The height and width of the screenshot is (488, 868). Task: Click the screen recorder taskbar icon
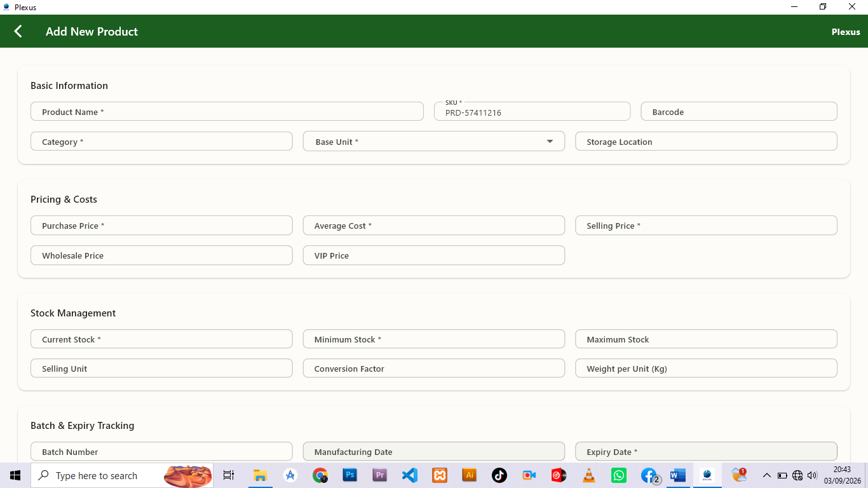[x=529, y=475]
